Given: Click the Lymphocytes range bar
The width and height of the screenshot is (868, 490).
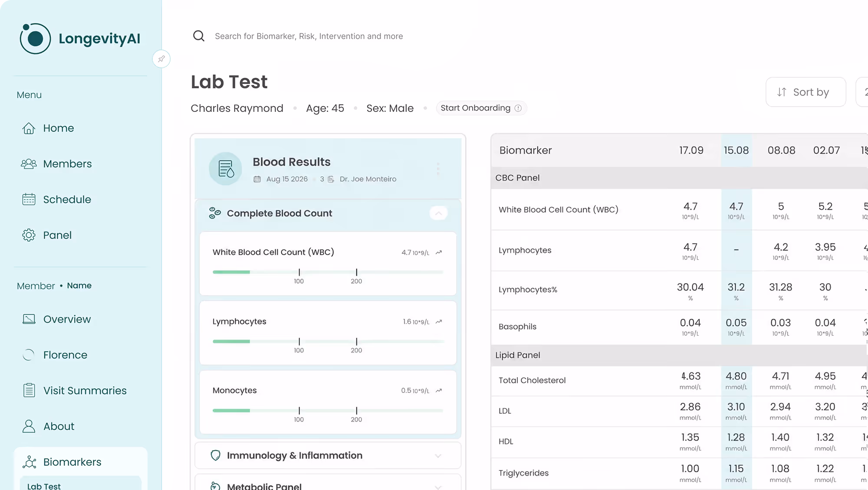Looking at the screenshot, I should [328, 341].
